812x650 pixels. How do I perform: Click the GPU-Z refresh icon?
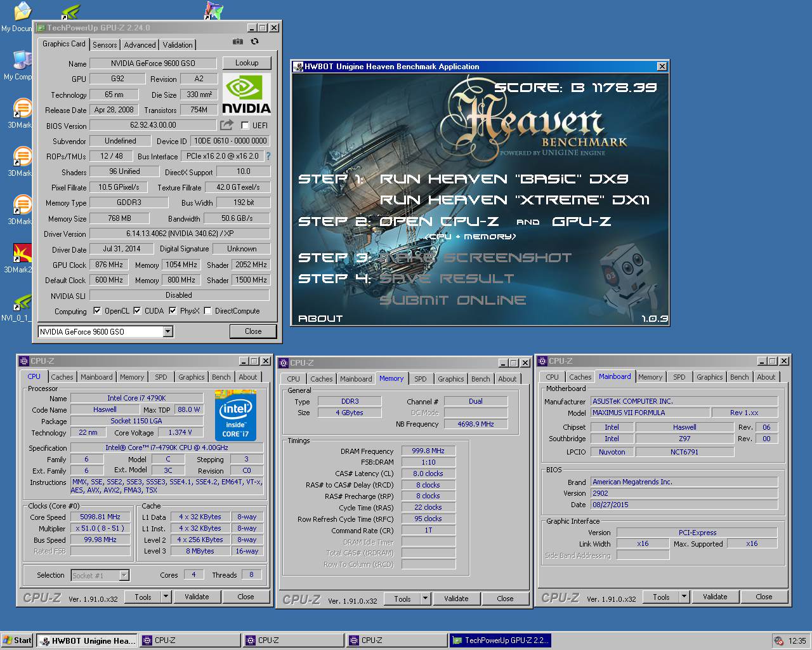point(254,42)
